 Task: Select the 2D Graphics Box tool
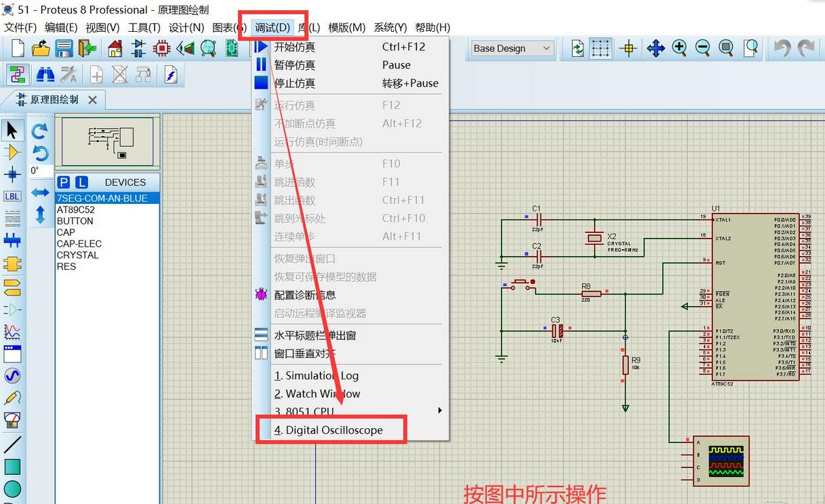[x=12, y=467]
